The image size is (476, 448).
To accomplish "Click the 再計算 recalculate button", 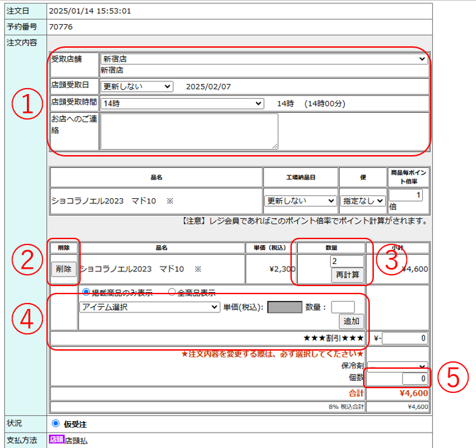I will coord(346,275).
